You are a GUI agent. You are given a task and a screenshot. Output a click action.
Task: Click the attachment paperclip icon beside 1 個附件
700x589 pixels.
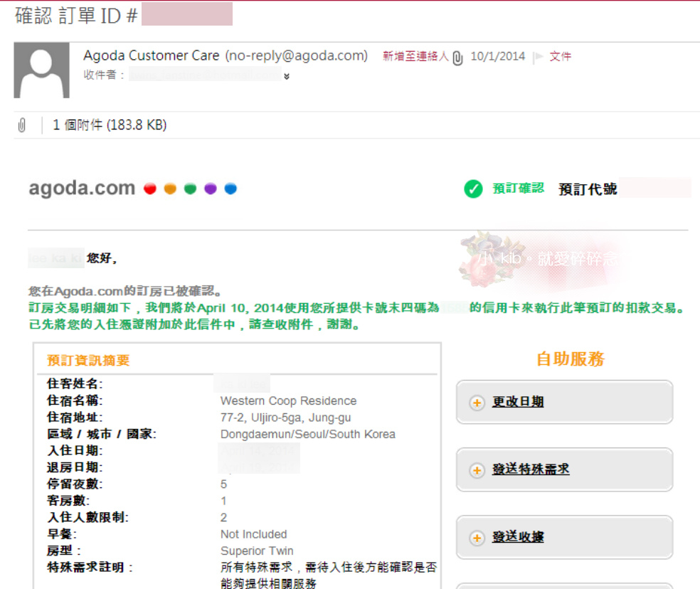click(22, 125)
